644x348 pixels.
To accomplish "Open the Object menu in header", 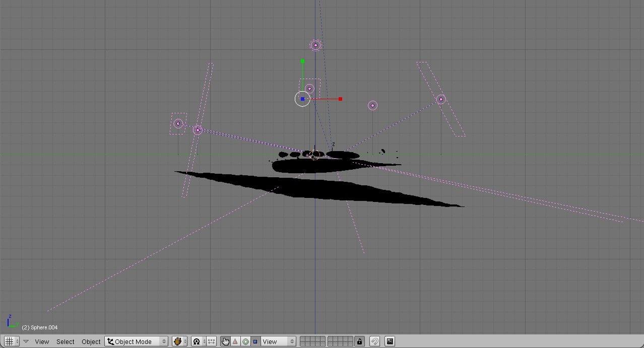I will 91,341.
